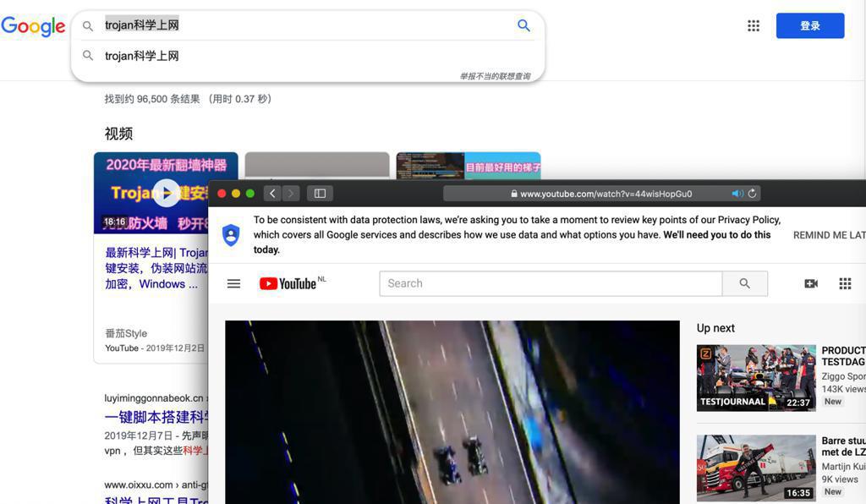
Task: Select the trojan科学上网 search suggestion
Action: [x=141, y=56]
